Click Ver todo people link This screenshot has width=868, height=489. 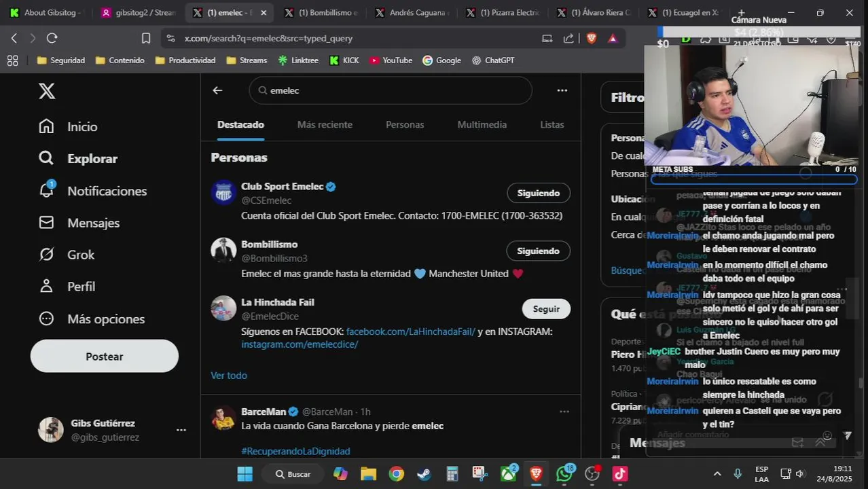(229, 376)
